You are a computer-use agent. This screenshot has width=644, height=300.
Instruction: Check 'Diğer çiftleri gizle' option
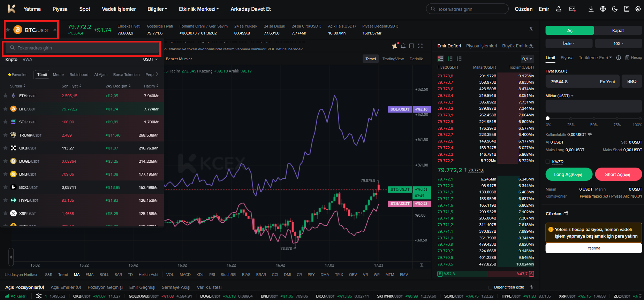(490, 287)
